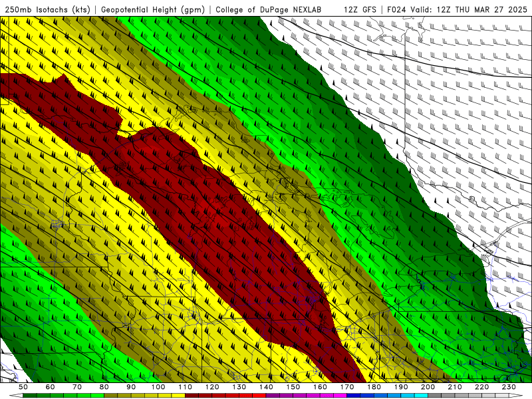Select the "12Z GFS" model run label
532x399 pixels.
click(x=360, y=9)
